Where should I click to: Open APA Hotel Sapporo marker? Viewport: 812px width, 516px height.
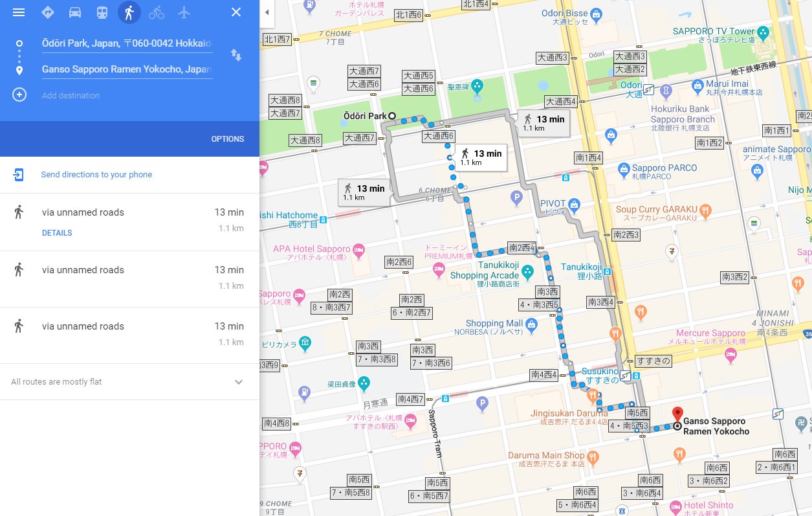pos(358,250)
